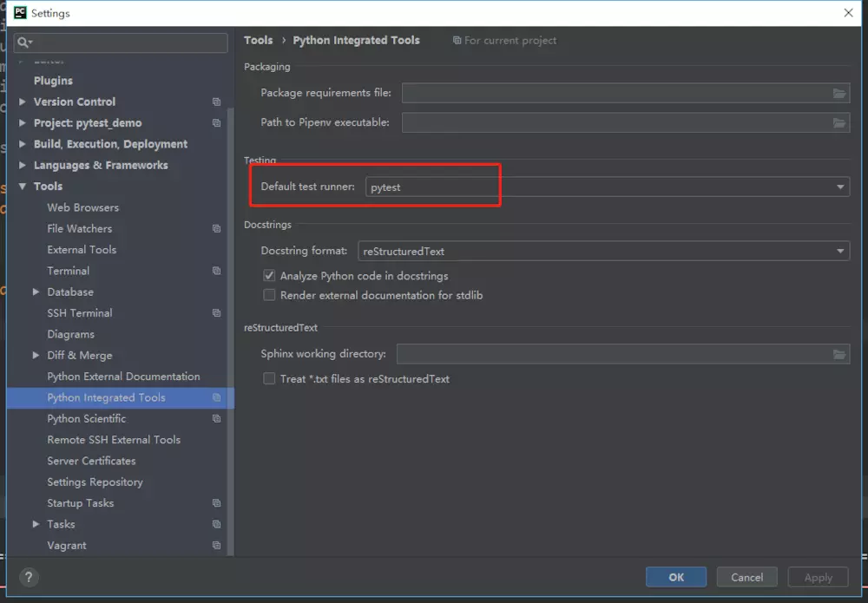The height and width of the screenshot is (603, 868).
Task: Select Python Scientific in the settings tree
Action: tap(87, 419)
